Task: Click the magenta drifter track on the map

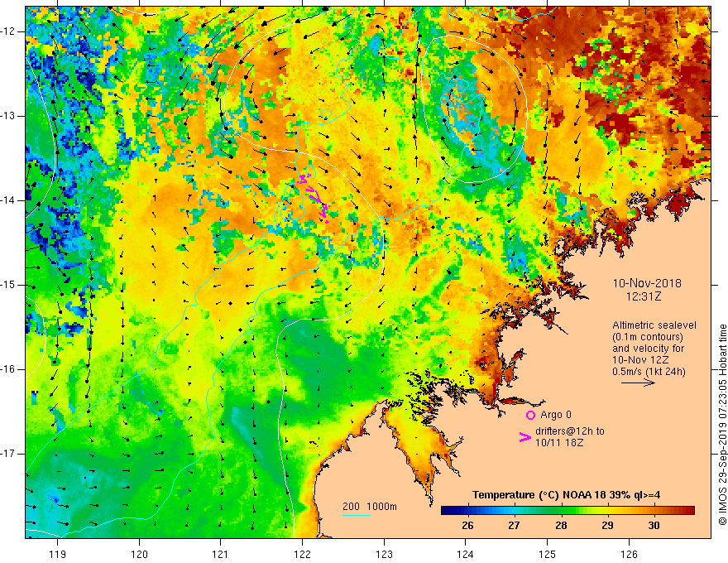Action: (x=314, y=197)
